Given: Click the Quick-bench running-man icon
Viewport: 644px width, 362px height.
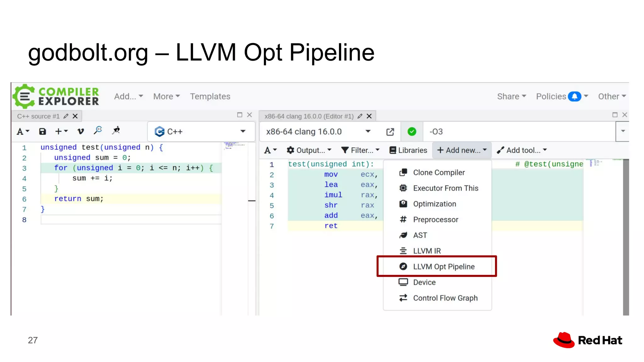Looking at the screenshot, I should [116, 130].
